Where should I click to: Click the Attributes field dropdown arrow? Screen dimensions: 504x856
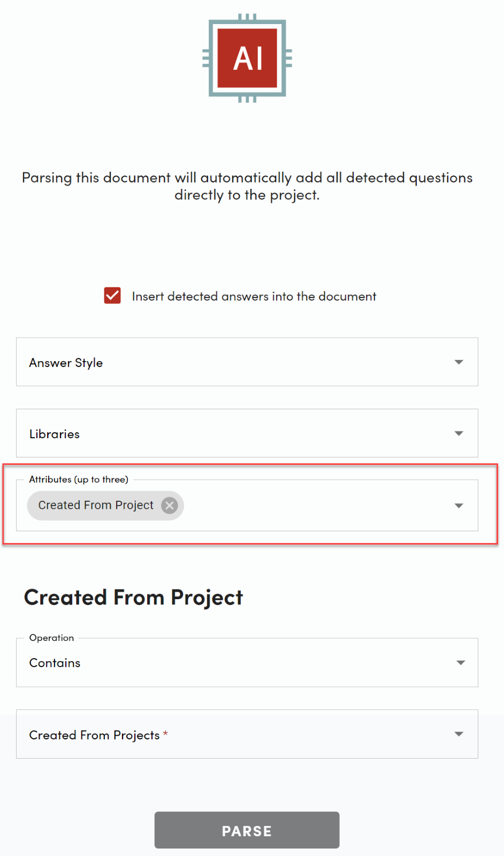459,506
